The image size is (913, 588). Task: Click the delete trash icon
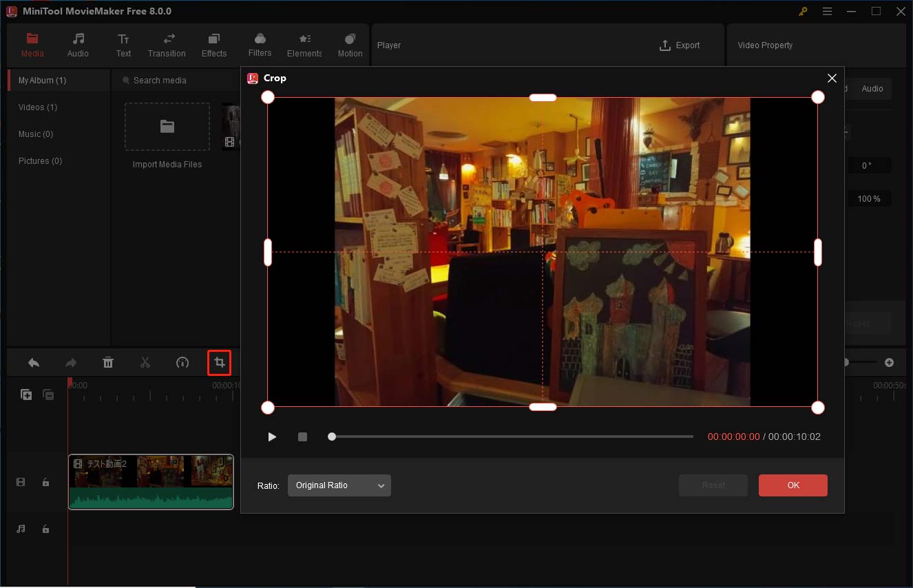click(x=108, y=362)
